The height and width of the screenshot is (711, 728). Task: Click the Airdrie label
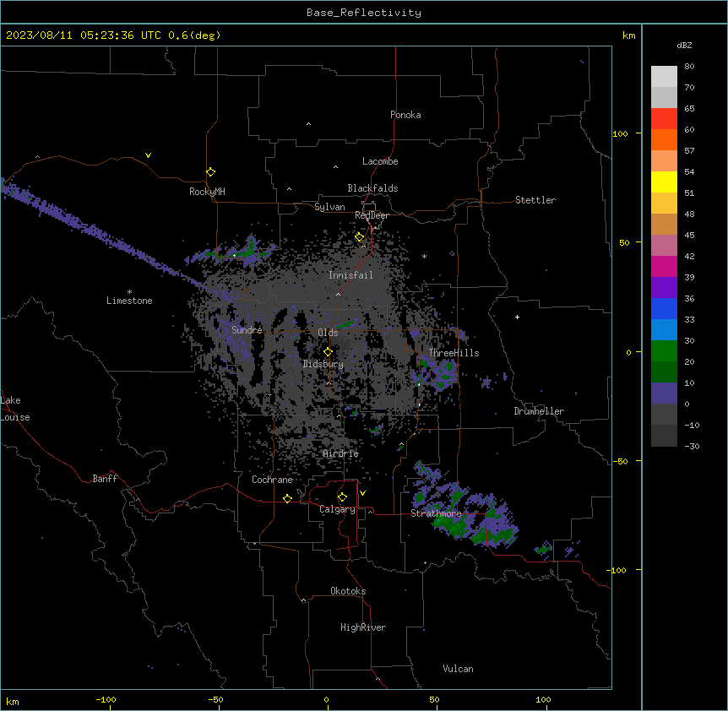(x=341, y=453)
